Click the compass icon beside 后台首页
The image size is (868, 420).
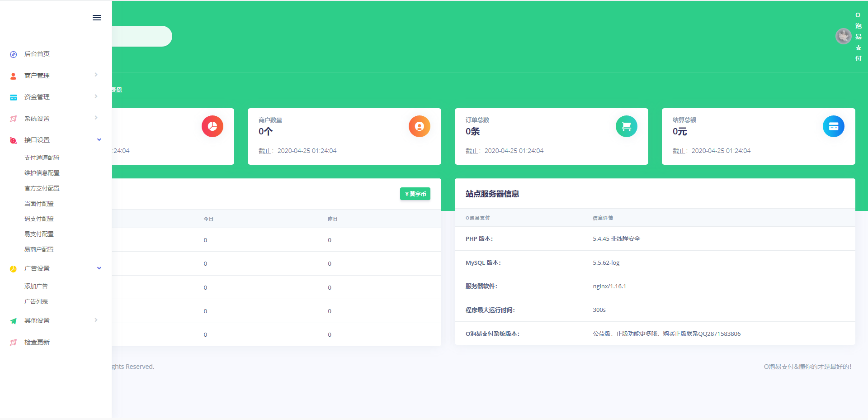[14, 54]
